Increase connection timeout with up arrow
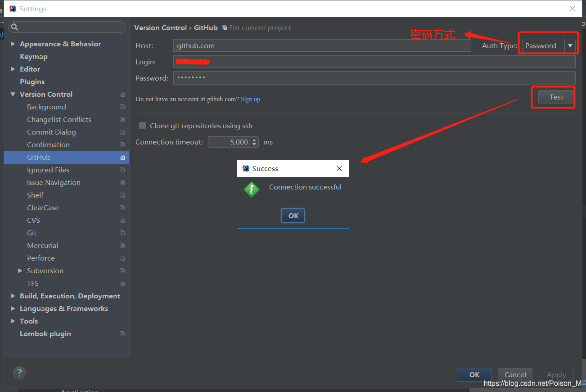This screenshot has height=392, width=586. [254, 140]
